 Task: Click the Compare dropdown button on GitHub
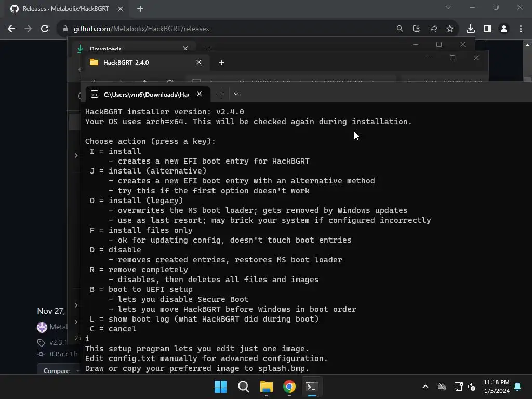pos(58,371)
